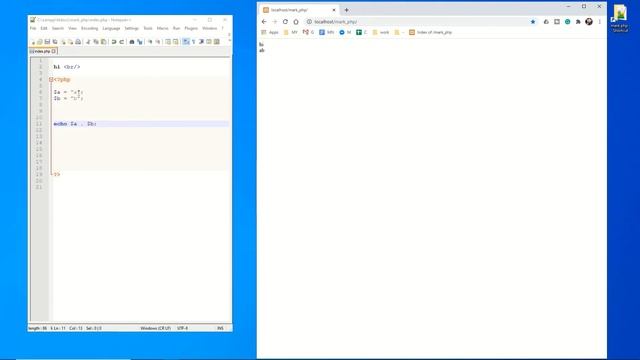Toggle the Word Wrap toolbar button

[x=186, y=42]
